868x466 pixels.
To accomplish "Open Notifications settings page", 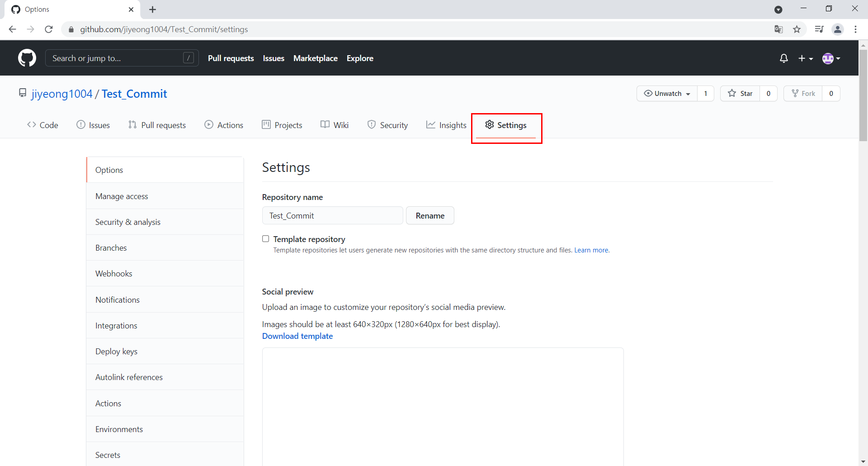I will pyautogui.click(x=165, y=300).
